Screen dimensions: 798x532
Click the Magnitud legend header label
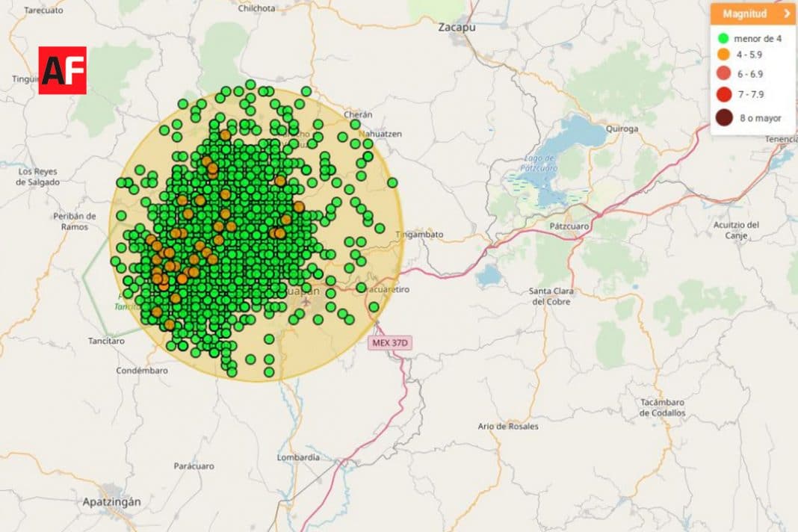point(744,13)
